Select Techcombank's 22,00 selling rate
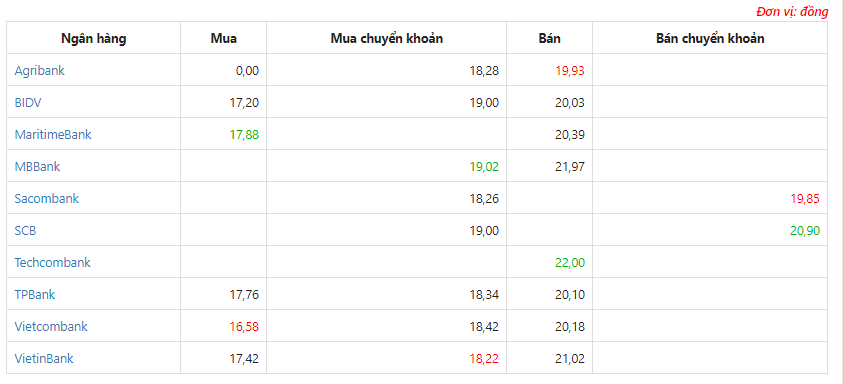The width and height of the screenshot is (843, 384). pyautogui.click(x=570, y=263)
